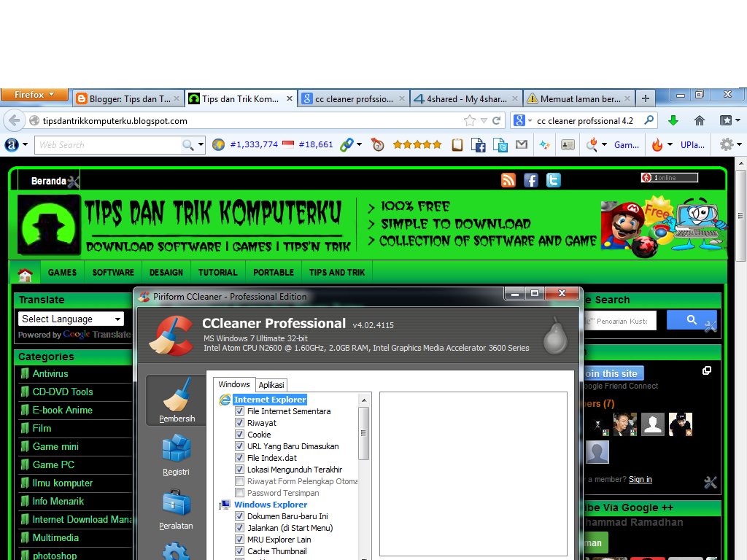Toggle the Riwayat checkbox
The image size is (747, 560).
pyautogui.click(x=239, y=423)
